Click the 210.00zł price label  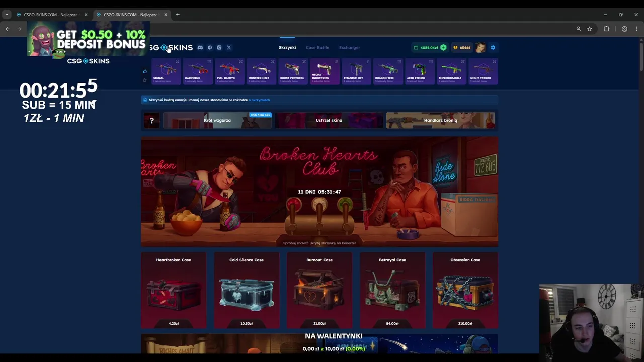pyautogui.click(x=465, y=324)
